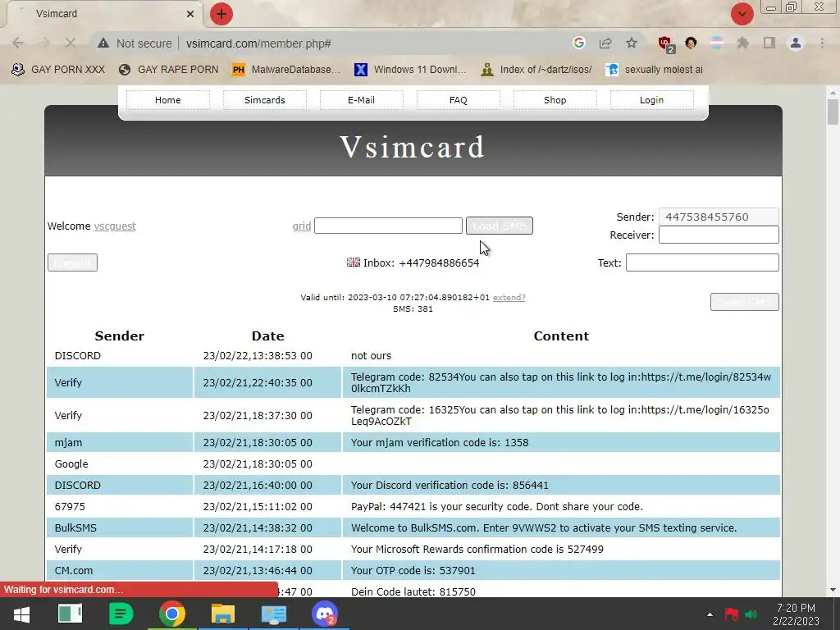Image resolution: width=840 pixels, height=630 pixels.
Task: Close the Vsimcard browser tab
Action: [190, 14]
